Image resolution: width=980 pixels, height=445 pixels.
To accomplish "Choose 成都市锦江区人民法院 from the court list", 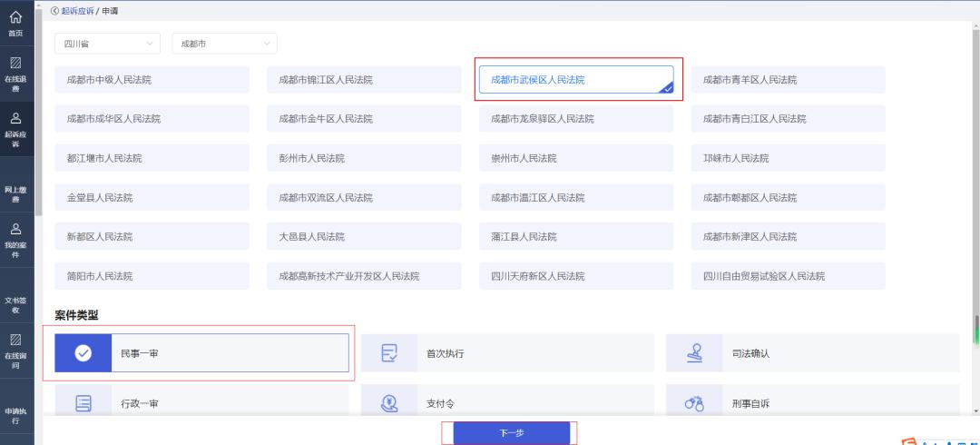I will pos(365,80).
